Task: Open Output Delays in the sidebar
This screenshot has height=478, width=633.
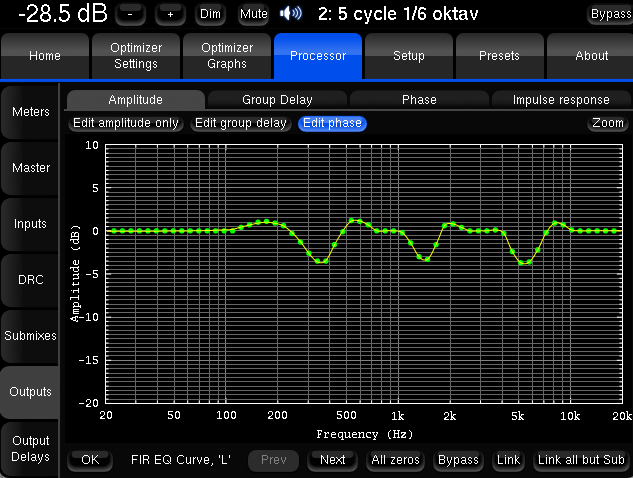Action: pos(30,449)
